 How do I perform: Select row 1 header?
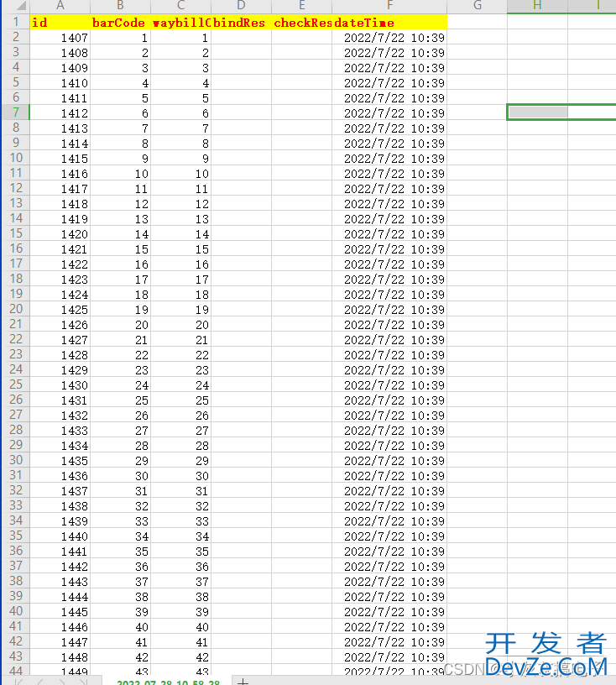16,22
